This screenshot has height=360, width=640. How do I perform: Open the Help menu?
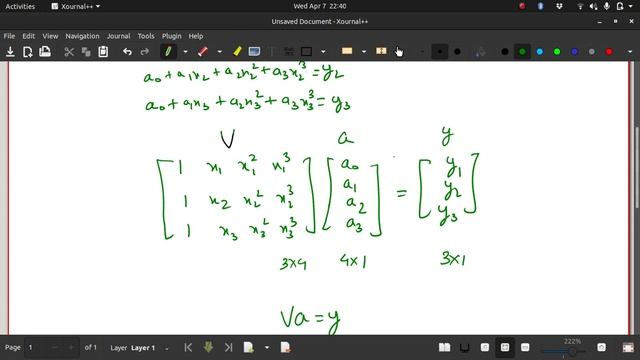tap(196, 36)
